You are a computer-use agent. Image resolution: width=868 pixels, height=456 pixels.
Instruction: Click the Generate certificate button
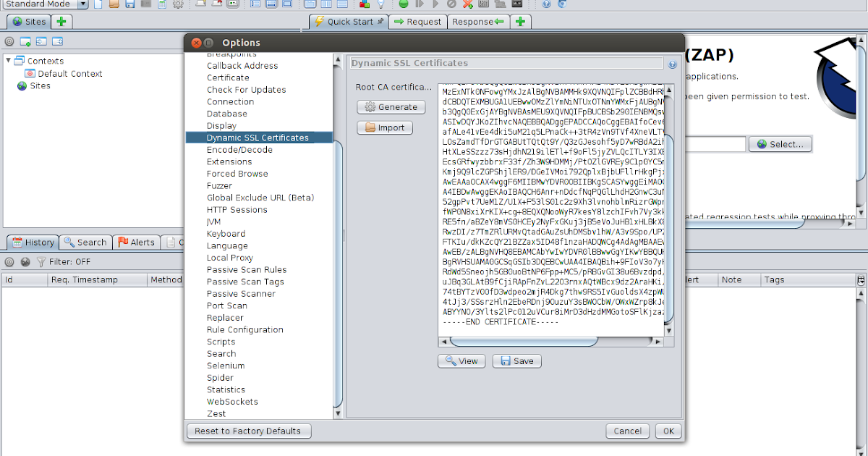pos(391,107)
